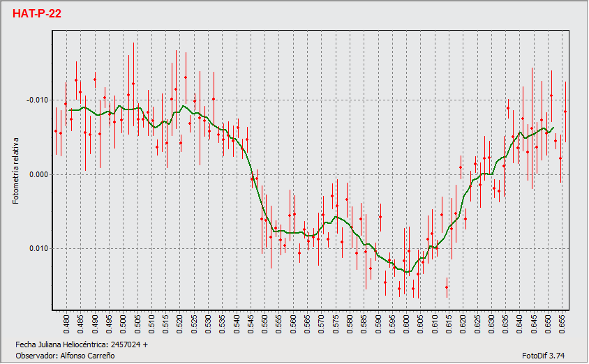Click the lowest red data point near 0.615
589x364 pixels.
447,287
